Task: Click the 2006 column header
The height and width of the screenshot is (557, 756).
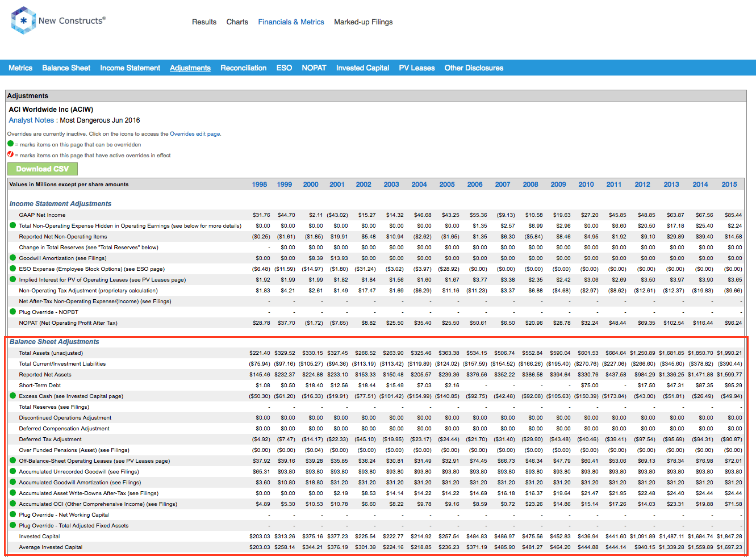Action: tap(475, 185)
